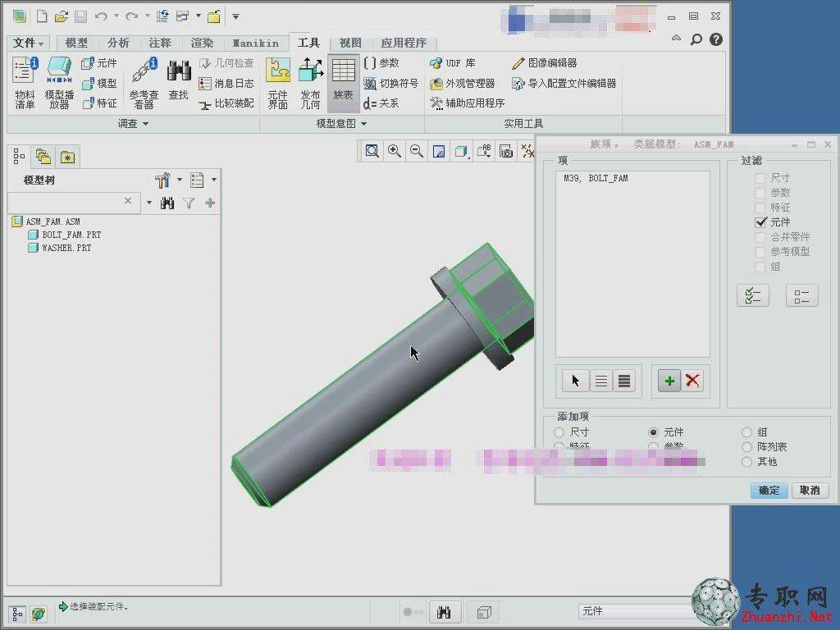
Task: Click the 消息日志 message log button
Action: [226, 83]
